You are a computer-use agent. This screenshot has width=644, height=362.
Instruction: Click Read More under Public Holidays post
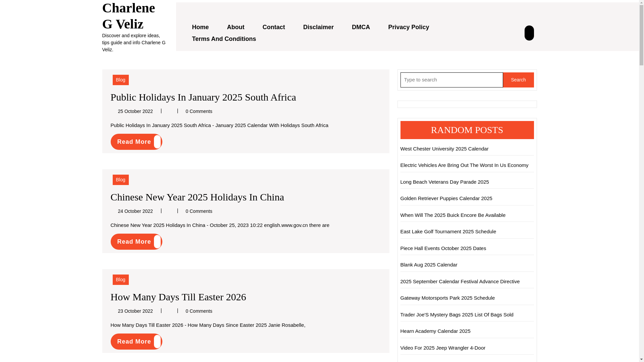[x=136, y=142]
